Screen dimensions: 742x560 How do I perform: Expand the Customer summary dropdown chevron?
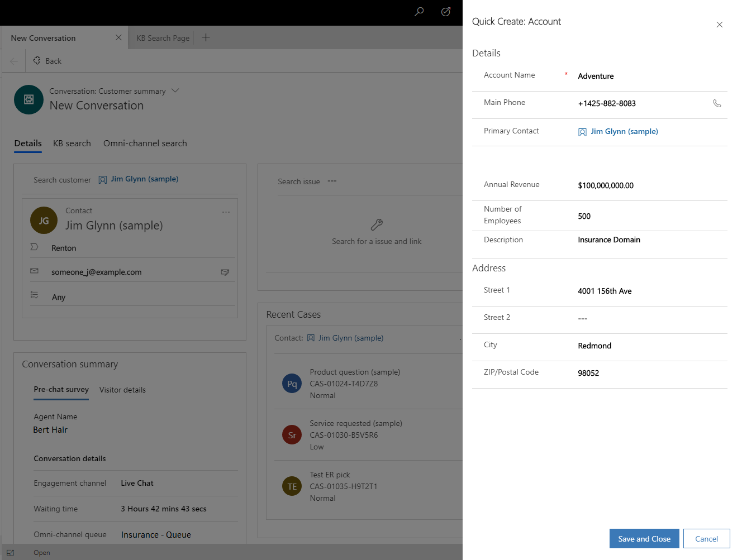pos(175,90)
